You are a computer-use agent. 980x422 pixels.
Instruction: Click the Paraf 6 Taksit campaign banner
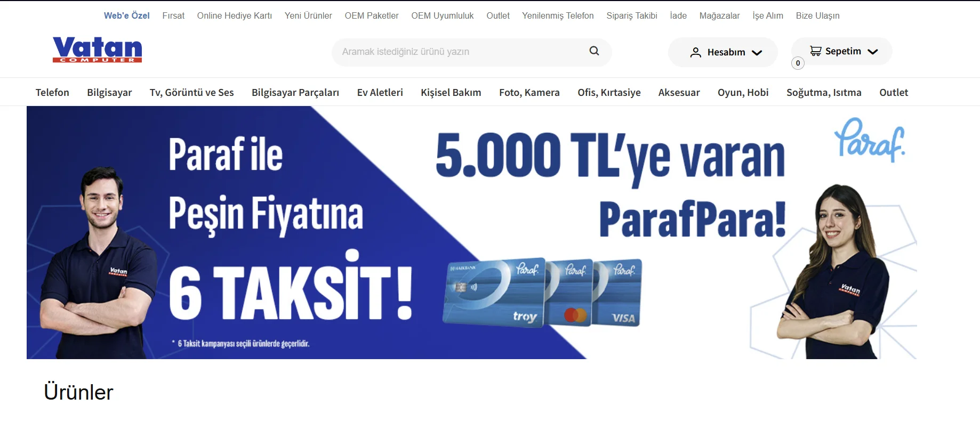[x=472, y=232]
